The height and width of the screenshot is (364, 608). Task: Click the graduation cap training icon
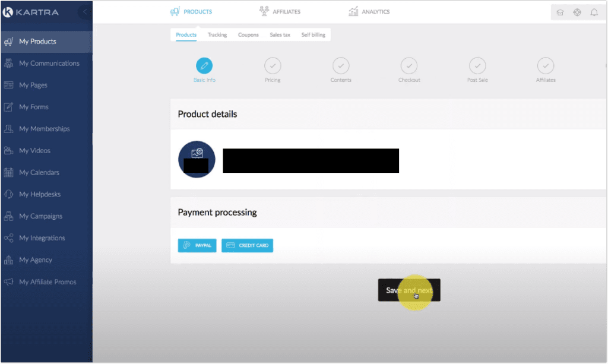[560, 12]
